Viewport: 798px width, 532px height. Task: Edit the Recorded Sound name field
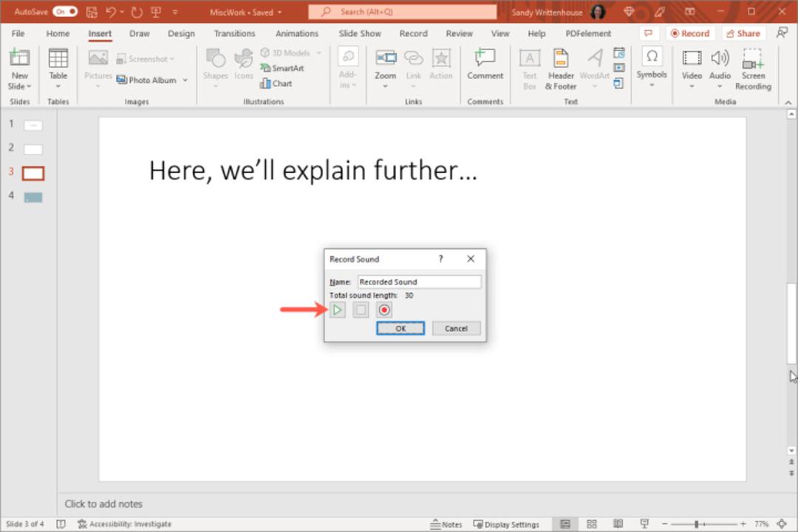pos(419,282)
